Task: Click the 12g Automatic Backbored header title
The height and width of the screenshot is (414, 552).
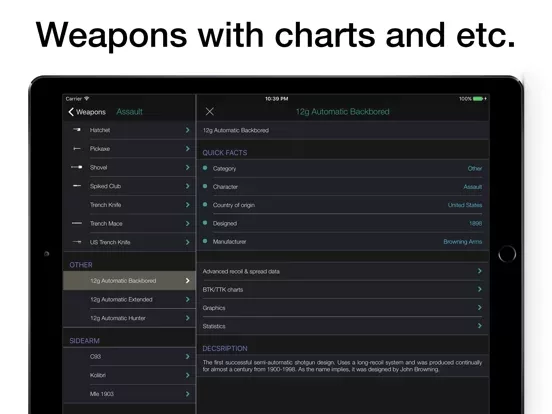Action: (343, 112)
